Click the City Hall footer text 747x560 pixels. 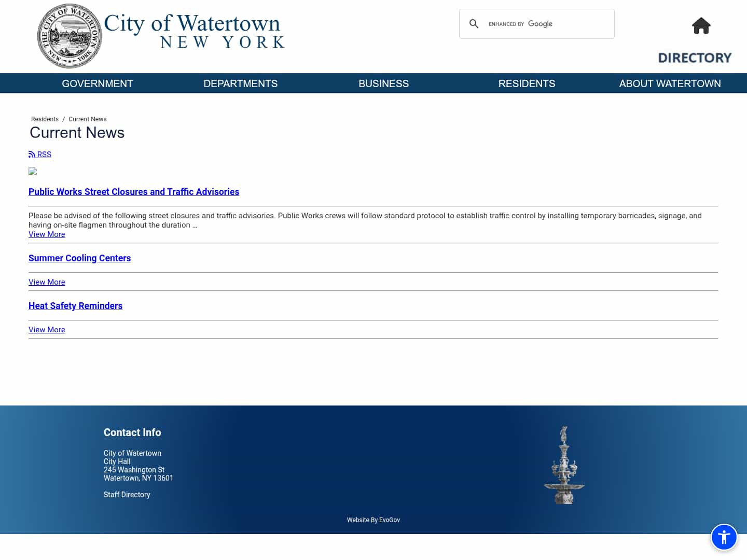coord(117,461)
